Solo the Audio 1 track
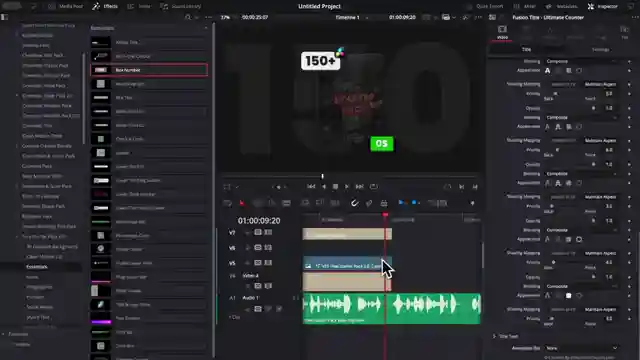 click(268, 309)
